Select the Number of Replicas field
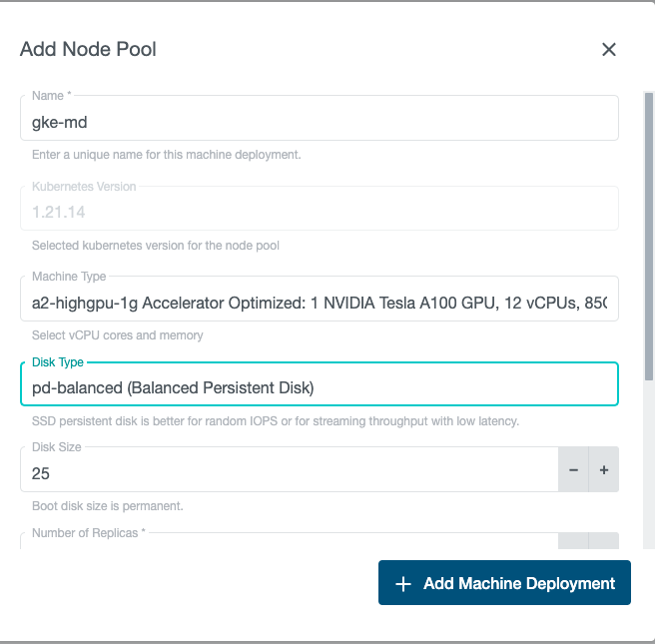655x644 pixels. click(x=290, y=542)
